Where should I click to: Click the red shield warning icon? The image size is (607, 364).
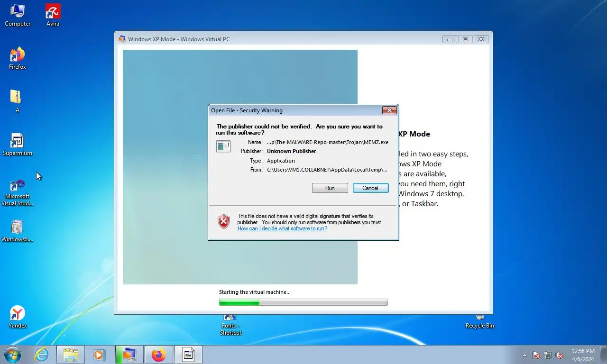224,221
